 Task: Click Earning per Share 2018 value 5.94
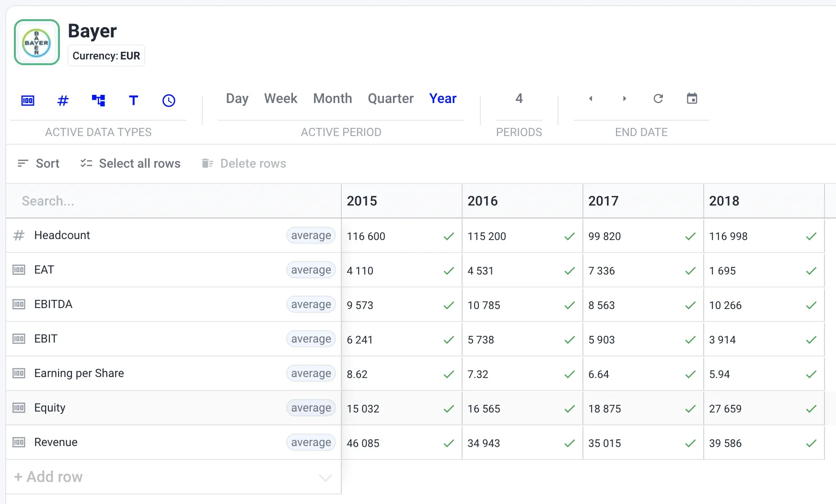coord(720,374)
